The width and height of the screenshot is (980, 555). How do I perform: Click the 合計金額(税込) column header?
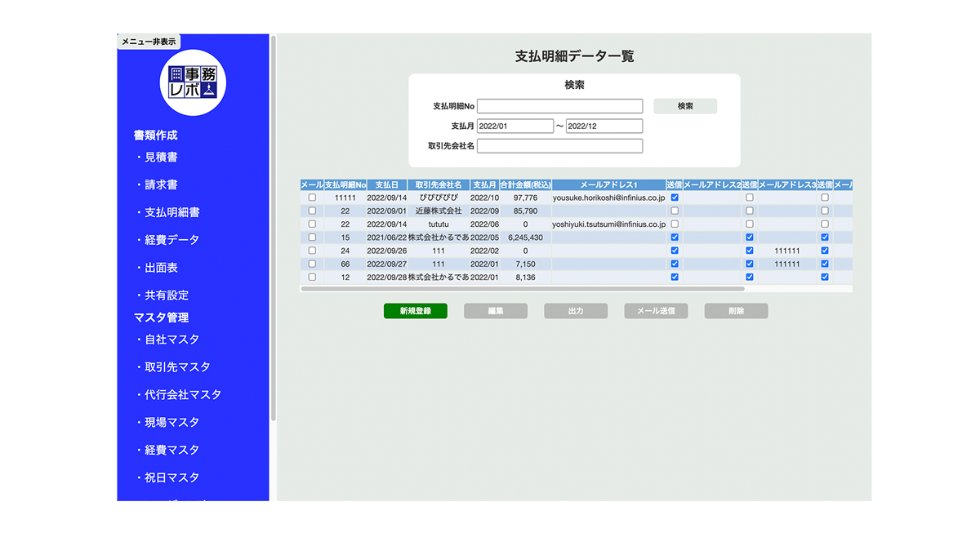pos(525,185)
